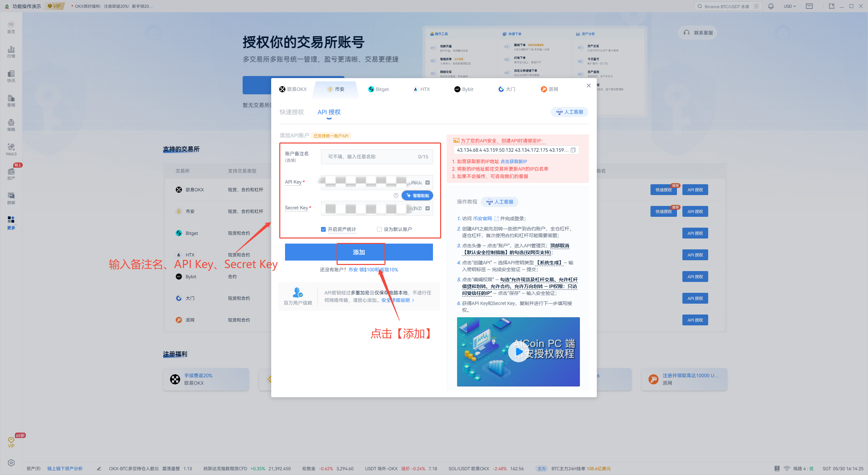Click the 线路 4：优 line status
The height and width of the screenshot is (475, 868).
point(804,469)
